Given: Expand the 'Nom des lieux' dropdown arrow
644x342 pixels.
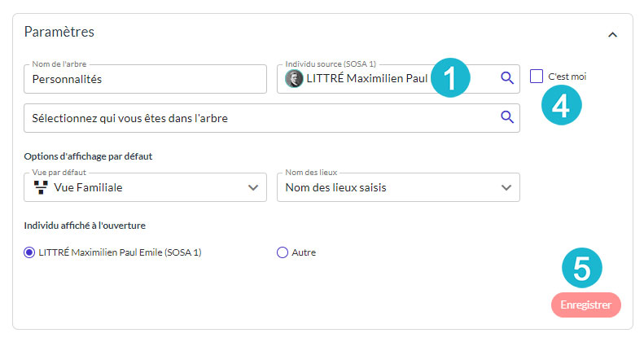Looking at the screenshot, I should pyautogui.click(x=506, y=187).
